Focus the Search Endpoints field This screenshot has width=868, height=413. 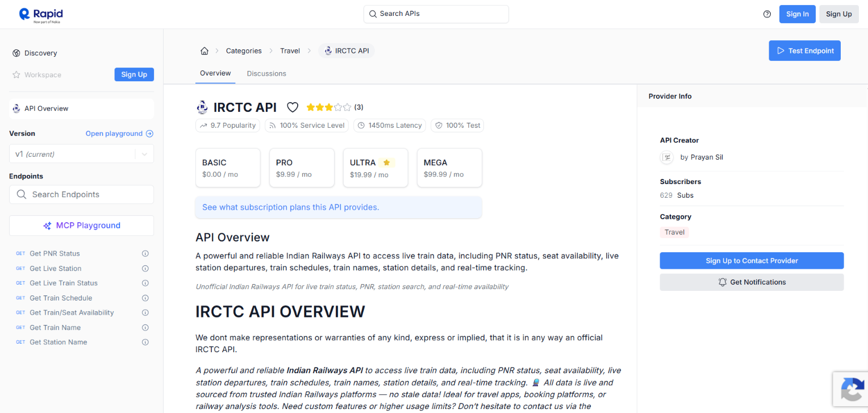coord(81,194)
